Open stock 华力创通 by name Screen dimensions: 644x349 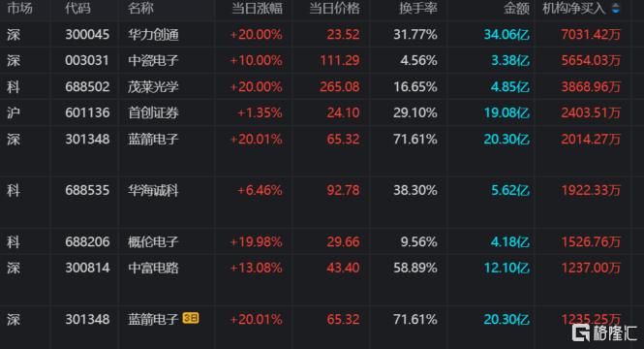153,35
